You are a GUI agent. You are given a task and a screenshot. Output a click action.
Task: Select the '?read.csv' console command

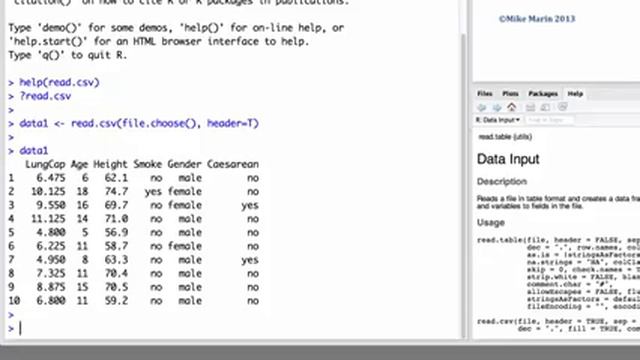click(x=45, y=96)
